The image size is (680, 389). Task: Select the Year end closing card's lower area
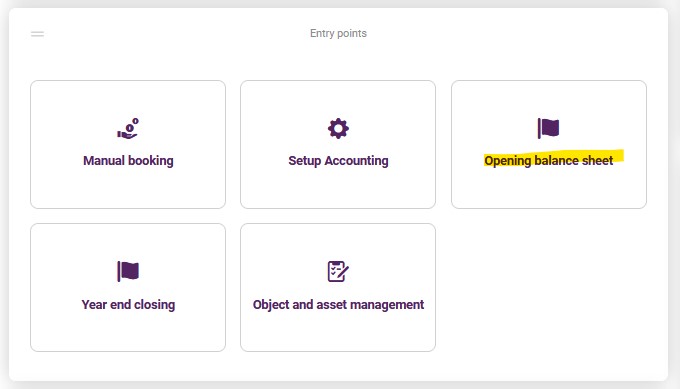(x=128, y=331)
